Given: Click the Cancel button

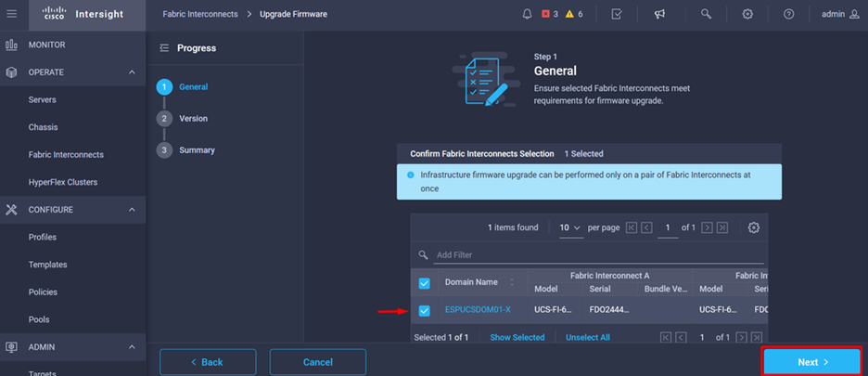Looking at the screenshot, I should coord(318,362).
